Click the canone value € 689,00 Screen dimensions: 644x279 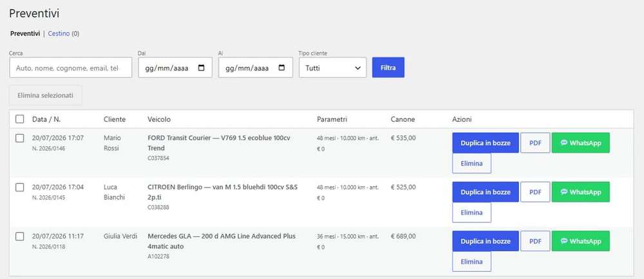[x=403, y=236]
